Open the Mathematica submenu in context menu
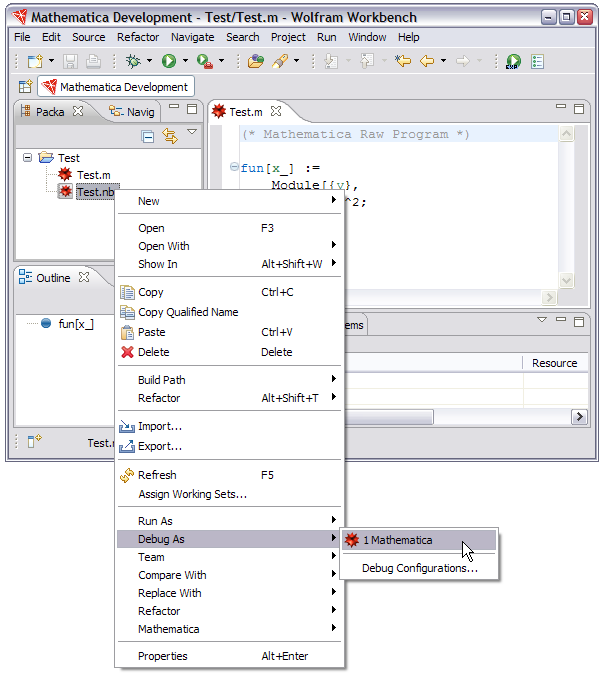 pyautogui.click(x=229, y=629)
